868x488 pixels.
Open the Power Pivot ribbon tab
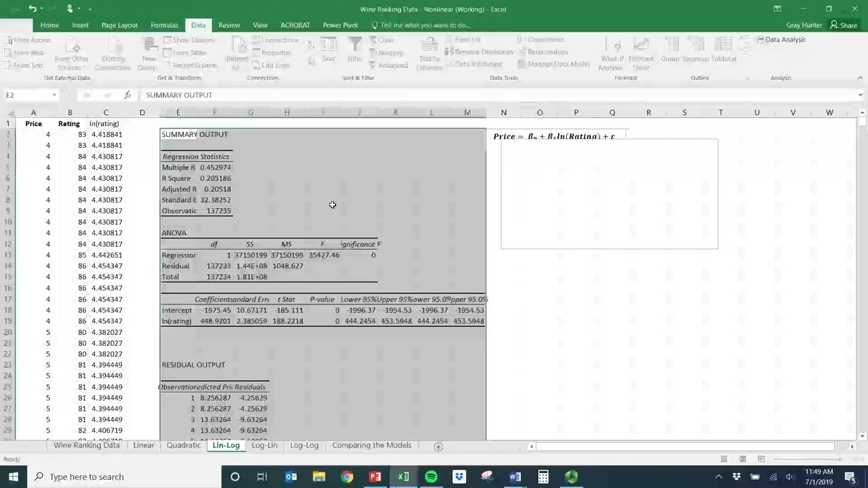(x=340, y=25)
